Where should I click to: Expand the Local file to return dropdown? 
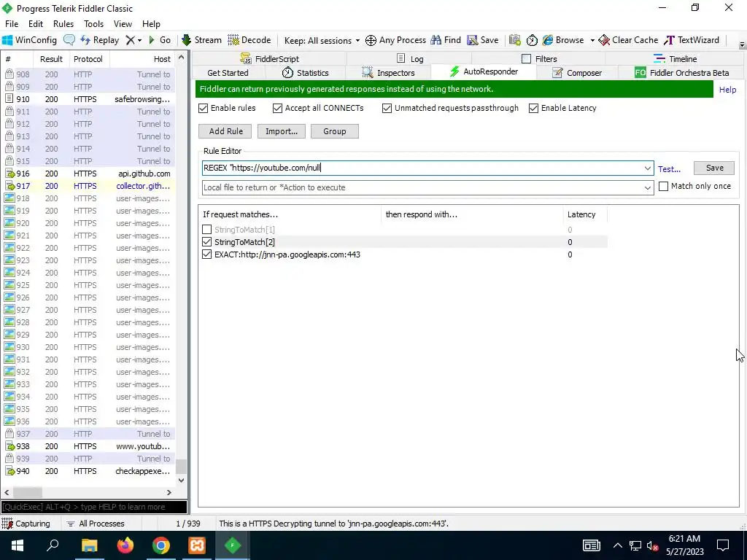pyautogui.click(x=648, y=187)
